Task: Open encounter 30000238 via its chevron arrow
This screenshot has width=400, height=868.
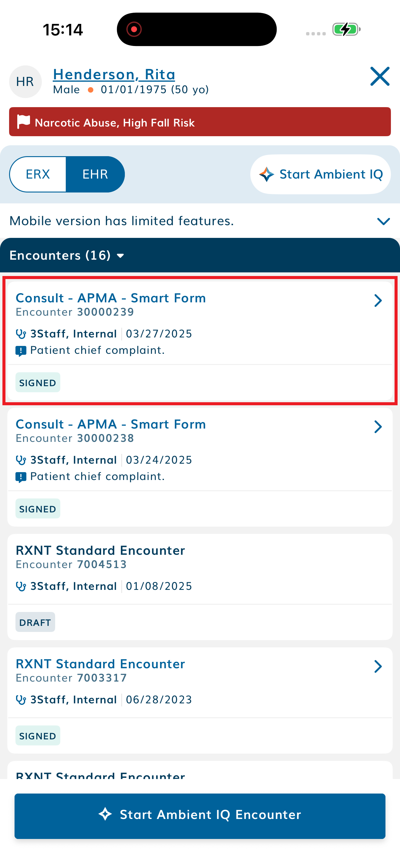Action: (x=378, y=427)
